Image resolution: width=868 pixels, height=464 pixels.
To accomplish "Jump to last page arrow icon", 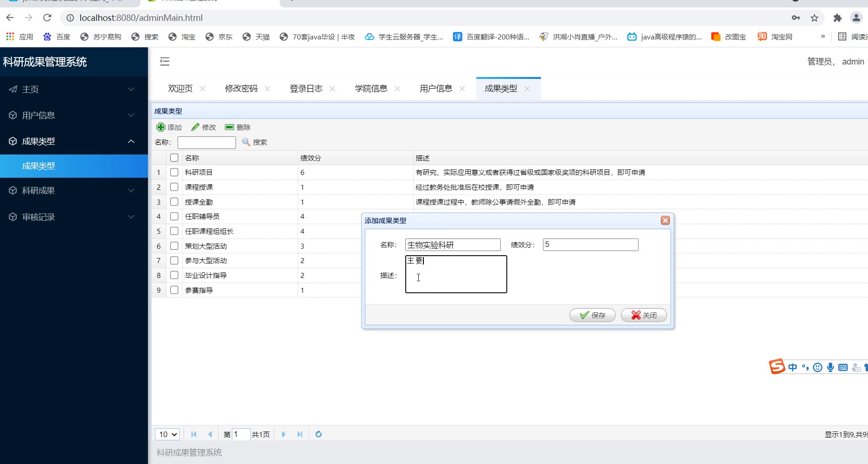I will tap(300, 434).
